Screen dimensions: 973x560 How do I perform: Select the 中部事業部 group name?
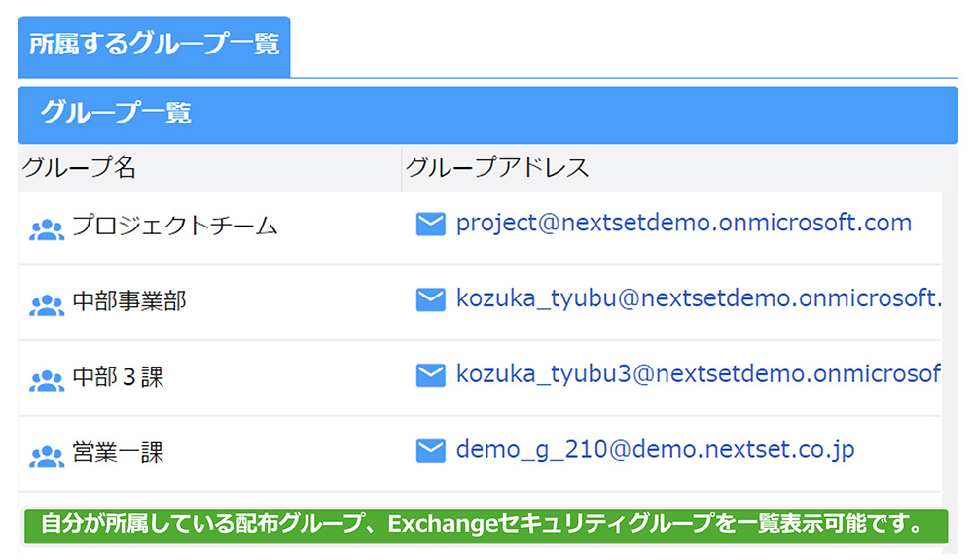[x=129, y=301]
